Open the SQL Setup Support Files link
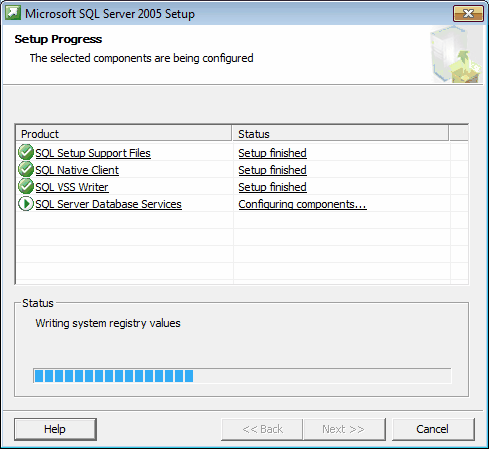 93,153
